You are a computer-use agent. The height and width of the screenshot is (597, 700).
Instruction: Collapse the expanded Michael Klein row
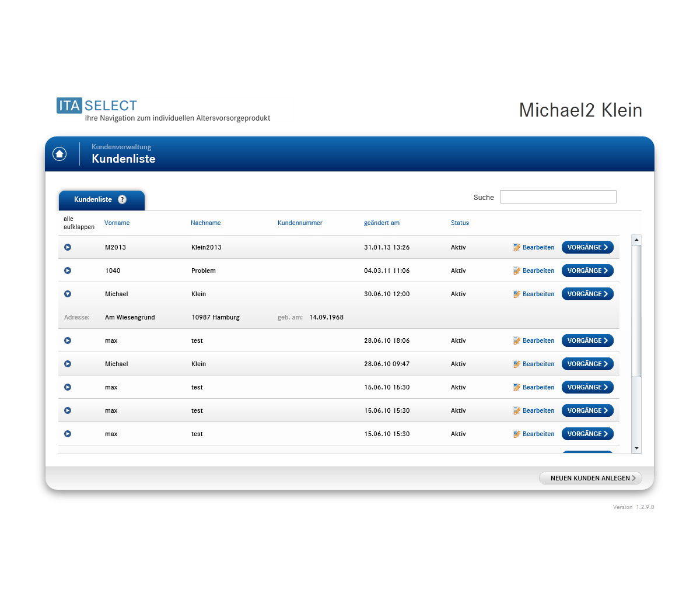pos(68,294)
